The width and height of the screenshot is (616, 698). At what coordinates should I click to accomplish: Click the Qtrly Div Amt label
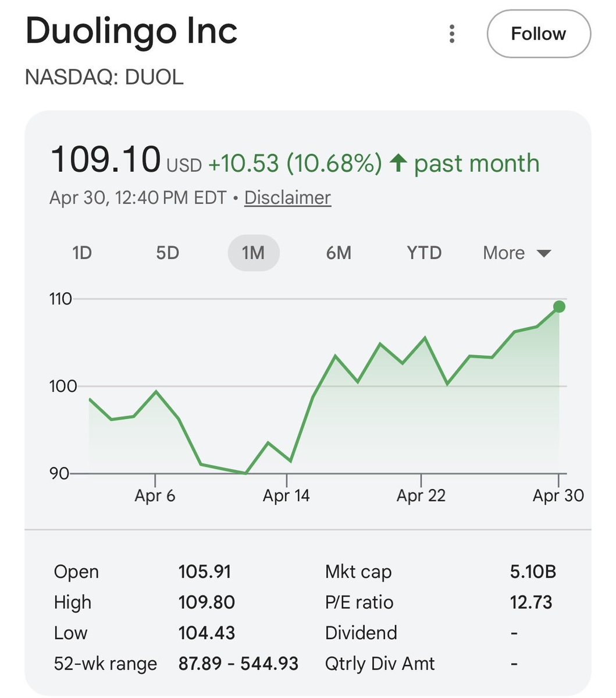(x=380, y=664)
